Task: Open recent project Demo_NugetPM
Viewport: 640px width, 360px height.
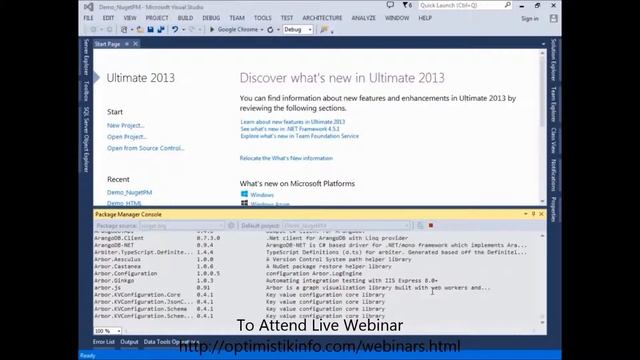Action: (129, 192)
